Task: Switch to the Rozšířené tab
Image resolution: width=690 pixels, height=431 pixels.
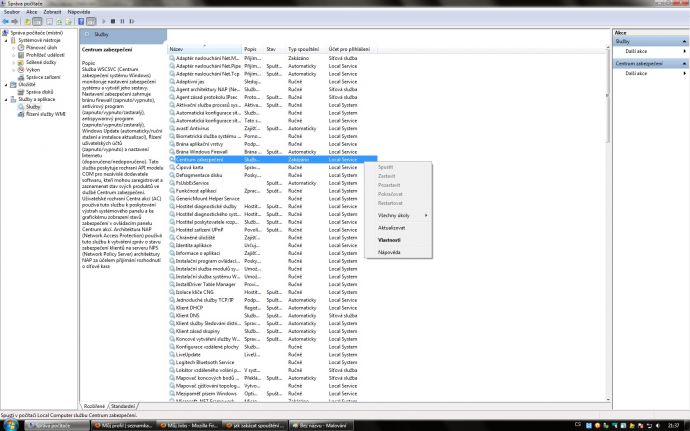Action: tap(94, 406)
